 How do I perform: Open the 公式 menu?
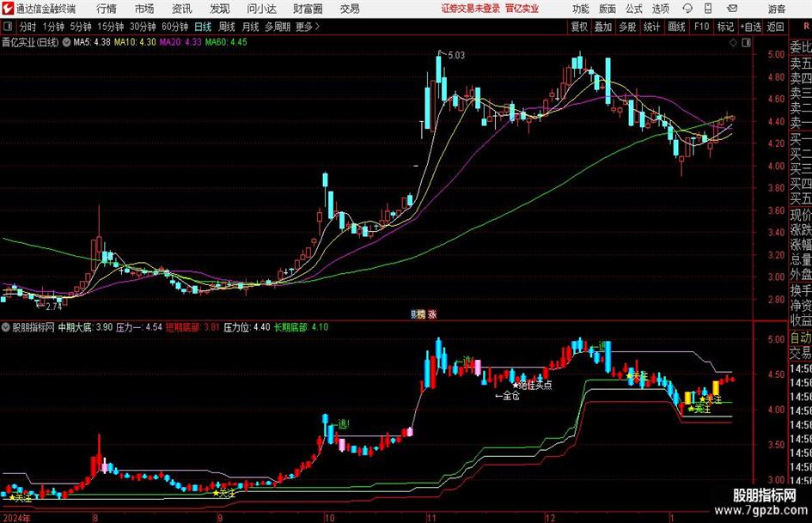click(634, 9)
